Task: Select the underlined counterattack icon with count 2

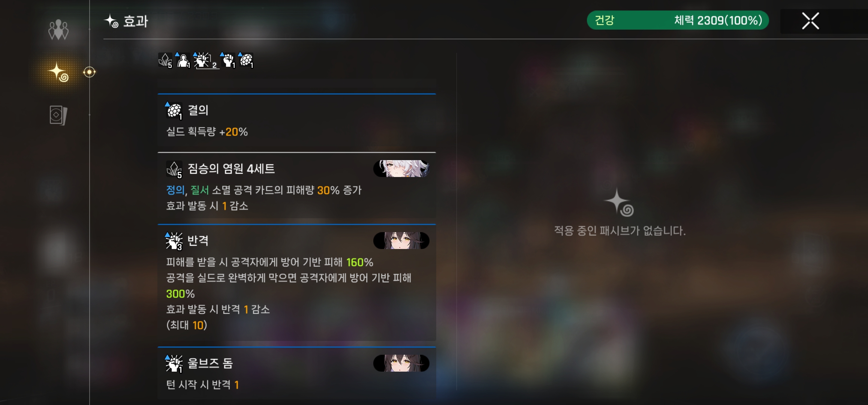Action: click(x=206, y=60)
